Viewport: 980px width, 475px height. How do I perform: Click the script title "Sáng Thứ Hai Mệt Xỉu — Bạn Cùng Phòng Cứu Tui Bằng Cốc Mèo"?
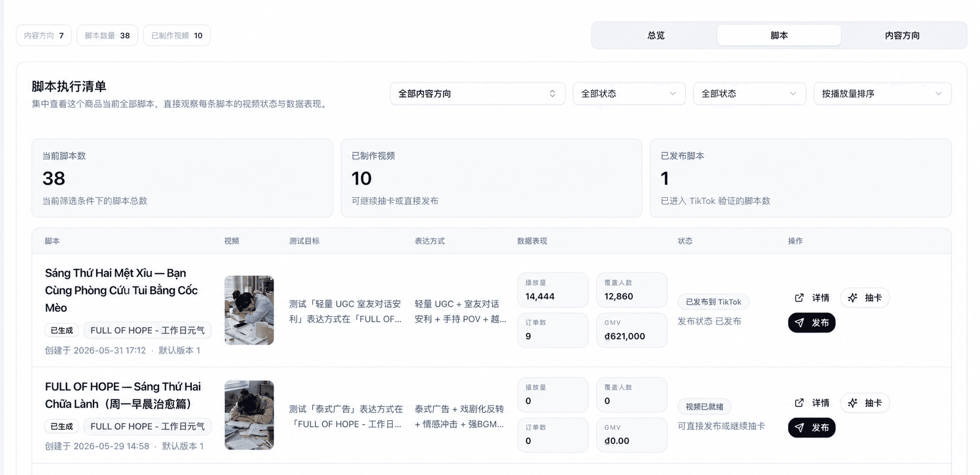121,291
